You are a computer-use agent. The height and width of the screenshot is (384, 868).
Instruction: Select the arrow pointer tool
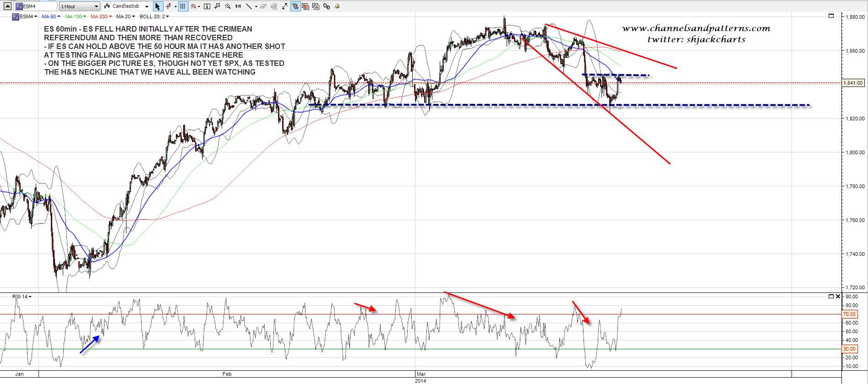pos(158,6)
